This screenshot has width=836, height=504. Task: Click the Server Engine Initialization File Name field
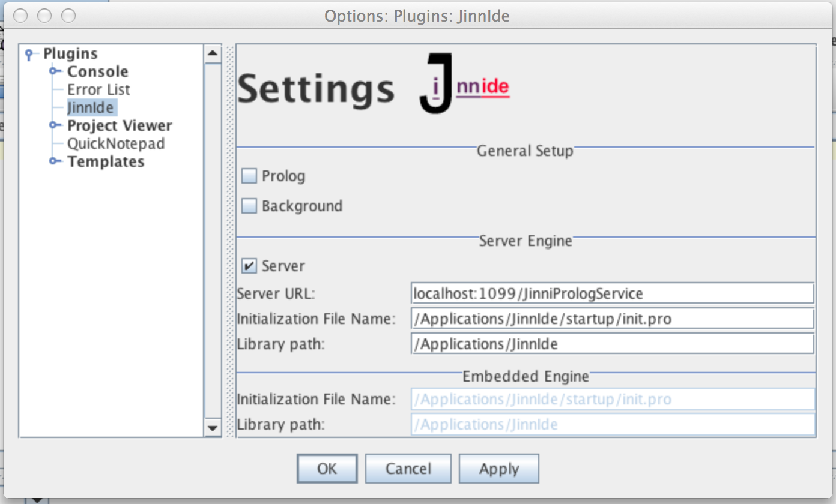[612, 319]
